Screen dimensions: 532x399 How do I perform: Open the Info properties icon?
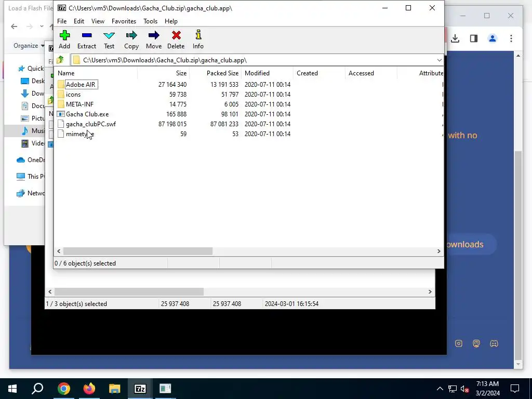pyautogui.click(x=198, y=39)
